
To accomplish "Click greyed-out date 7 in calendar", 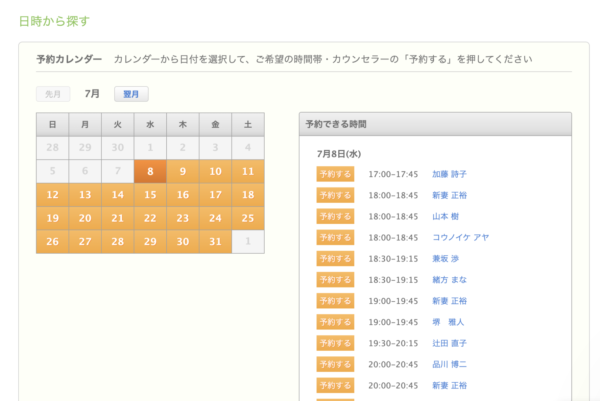I will (117, 171).
